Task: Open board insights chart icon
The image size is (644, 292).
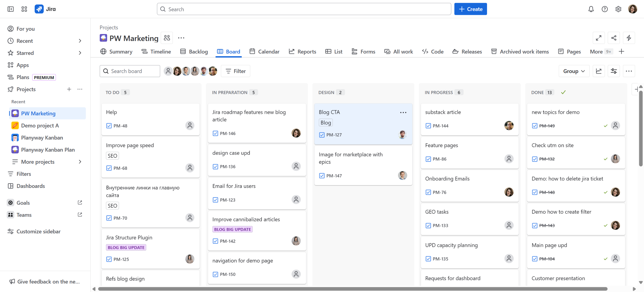Action: pos(598,71)
